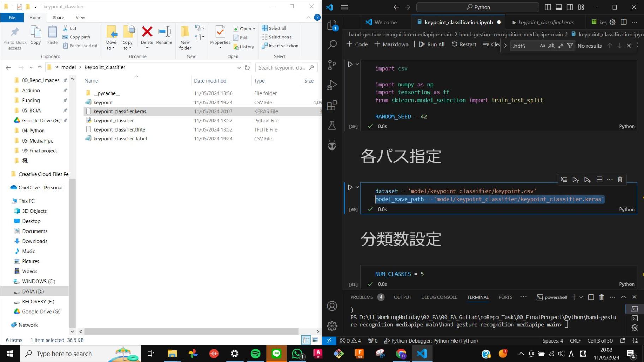Go back in VS Code navigation
Viewport: 644px width, 362px height.
tap(396, 7)
